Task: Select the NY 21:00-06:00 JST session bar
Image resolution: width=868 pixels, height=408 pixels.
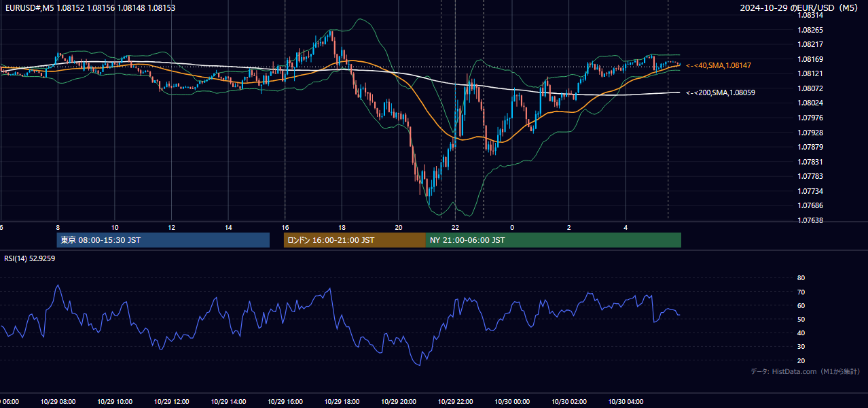Action: tap(554, 240)
